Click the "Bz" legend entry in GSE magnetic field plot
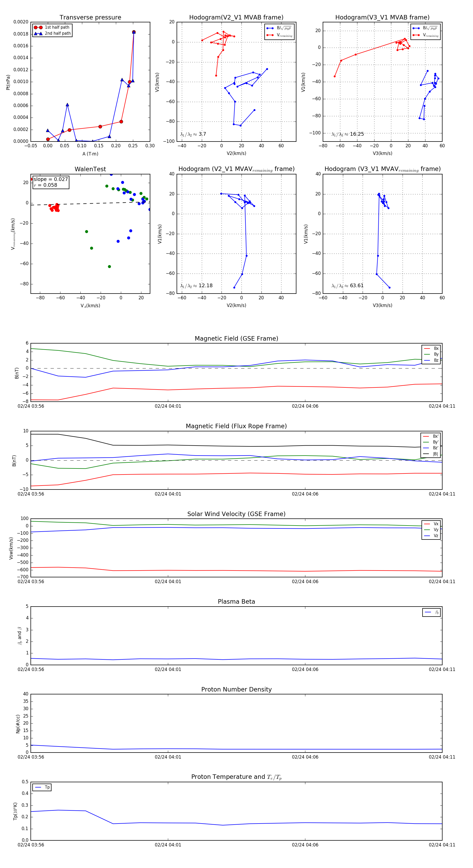Screen dimensions: 473x868 [431, 360]
